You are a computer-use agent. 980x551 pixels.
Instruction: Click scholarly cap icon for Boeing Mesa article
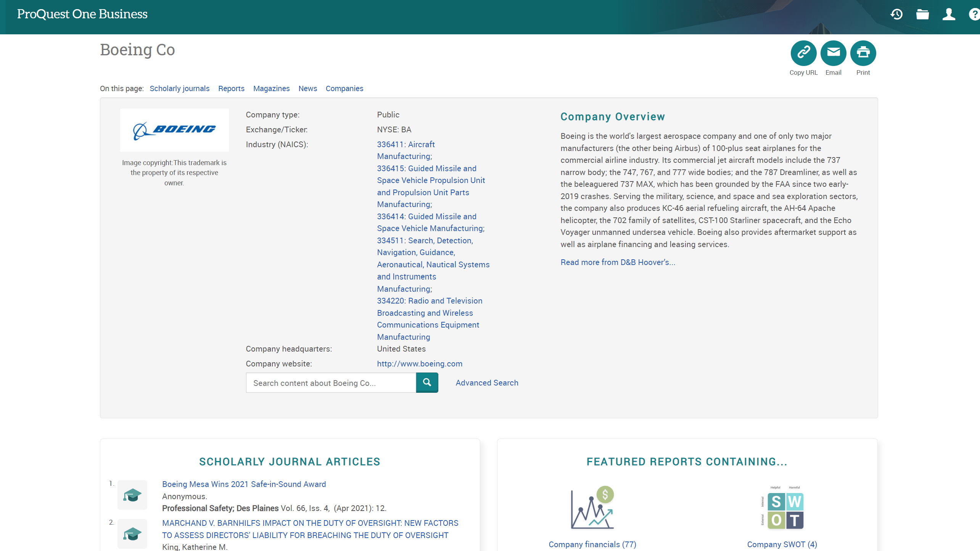(132, 495)
